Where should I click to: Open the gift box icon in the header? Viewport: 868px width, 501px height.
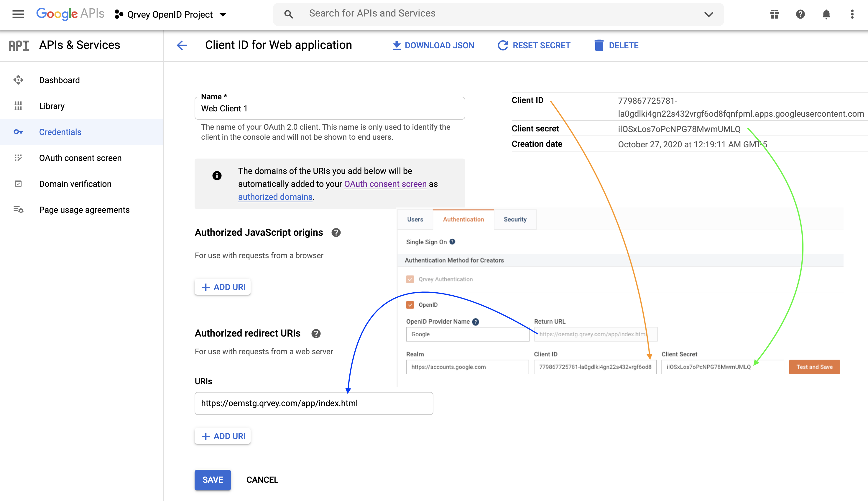point(774,14)
